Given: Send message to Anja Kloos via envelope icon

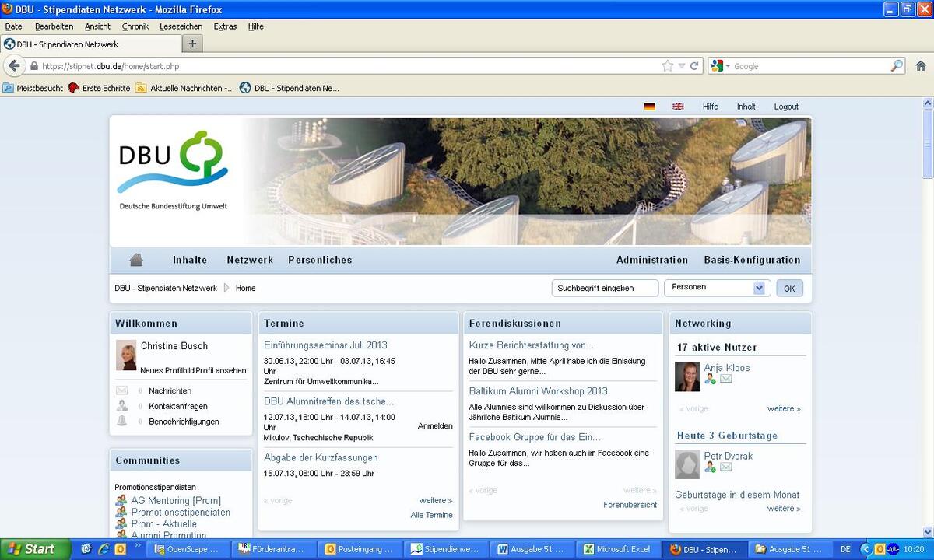Looking at the screenshot, I should (725, 379).
